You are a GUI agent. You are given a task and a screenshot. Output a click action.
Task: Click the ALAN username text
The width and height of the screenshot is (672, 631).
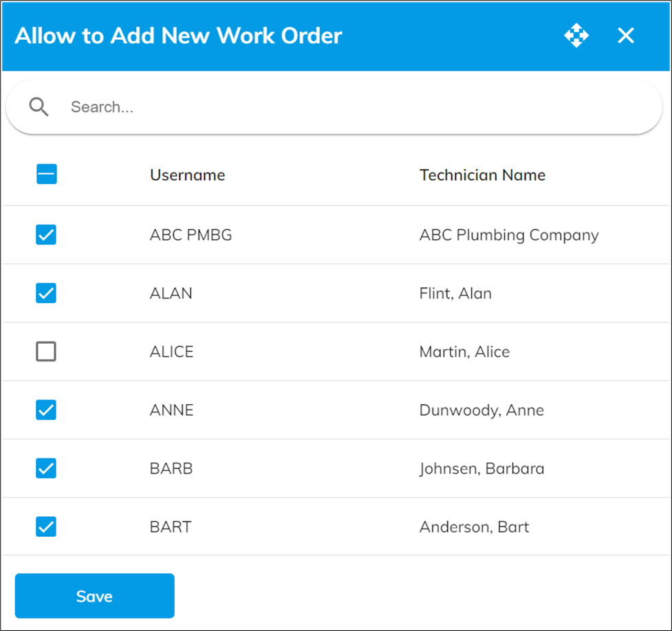[x=171, y=294]
